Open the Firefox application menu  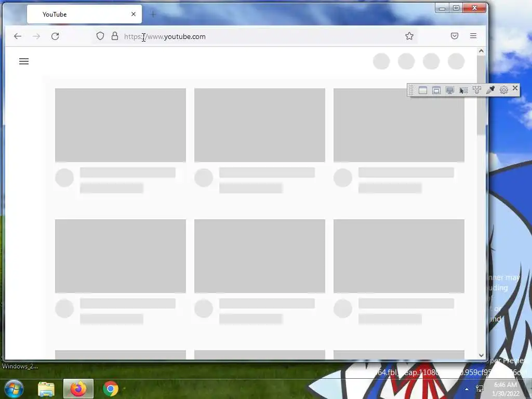tap(473, 36)
